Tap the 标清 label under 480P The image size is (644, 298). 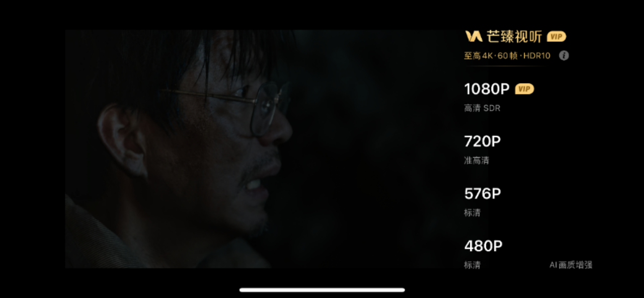coord(472,265)
